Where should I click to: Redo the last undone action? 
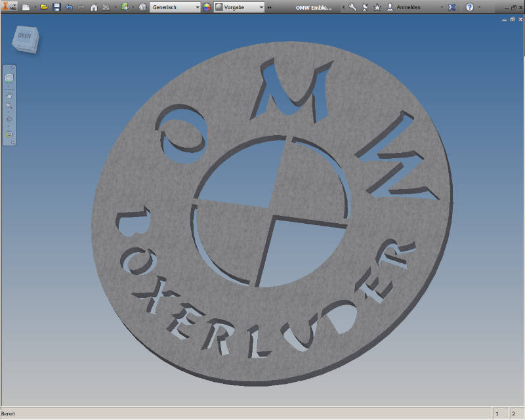pos(81,7)
